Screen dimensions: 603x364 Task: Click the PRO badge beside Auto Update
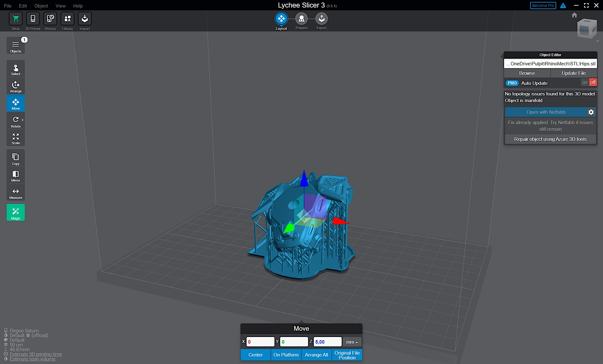point(512,83)
